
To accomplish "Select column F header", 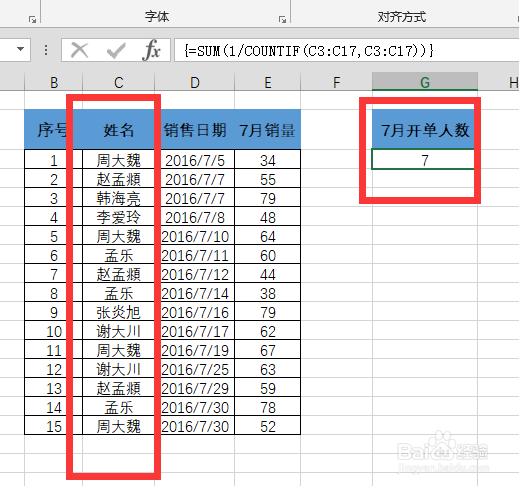I will click(336, 82).
